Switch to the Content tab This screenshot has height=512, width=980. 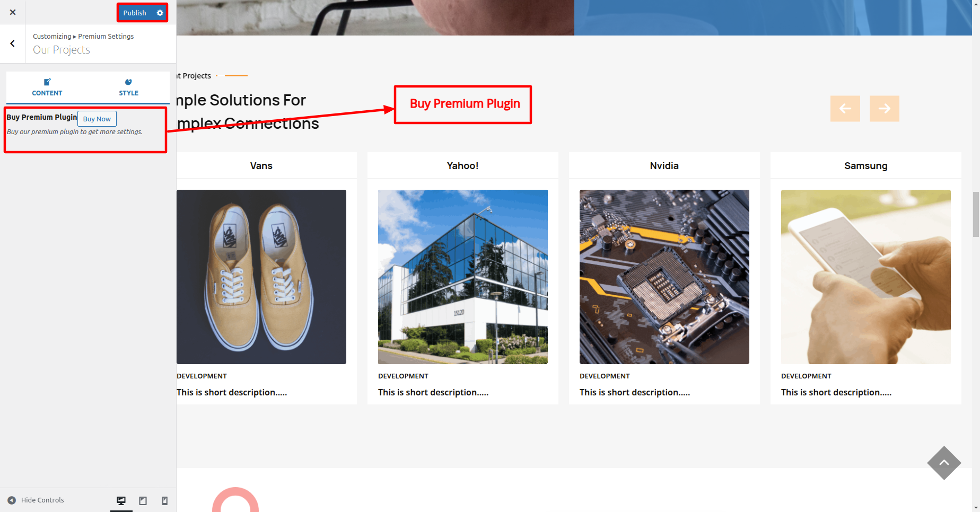47,87
